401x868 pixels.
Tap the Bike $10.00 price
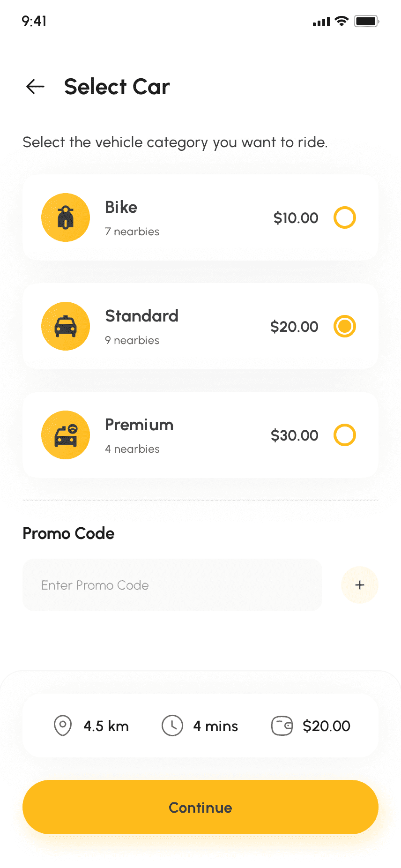tap(296, 218)
